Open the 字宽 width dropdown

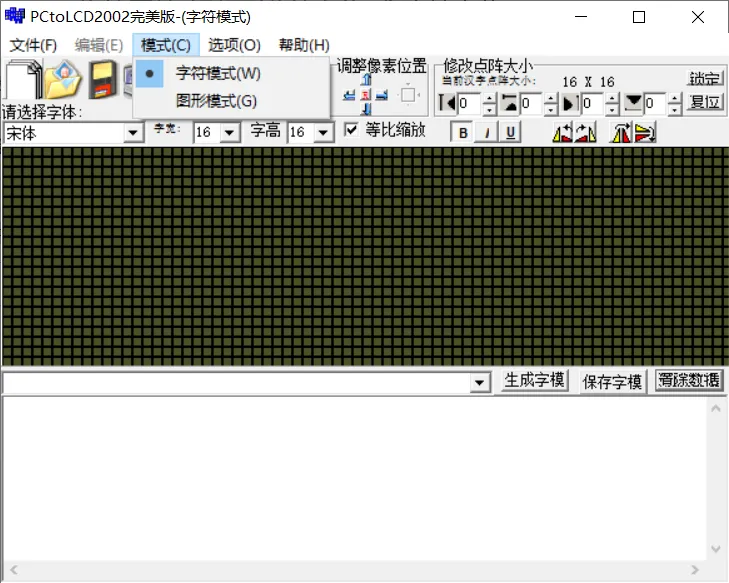point(229,132)
